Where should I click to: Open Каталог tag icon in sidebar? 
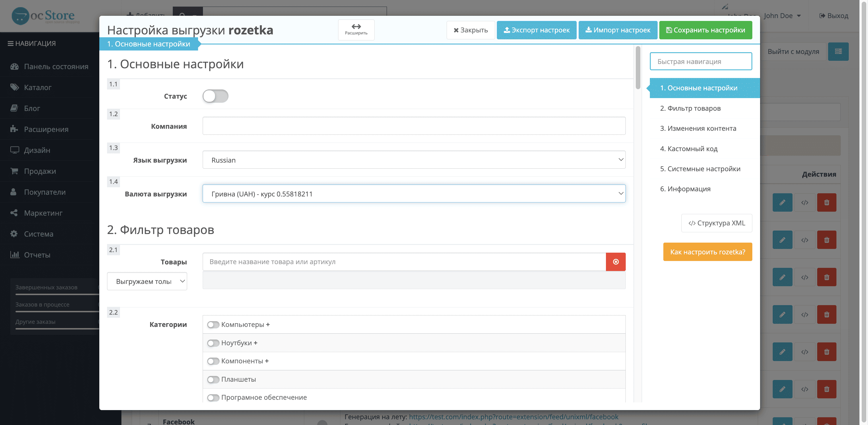14,87
